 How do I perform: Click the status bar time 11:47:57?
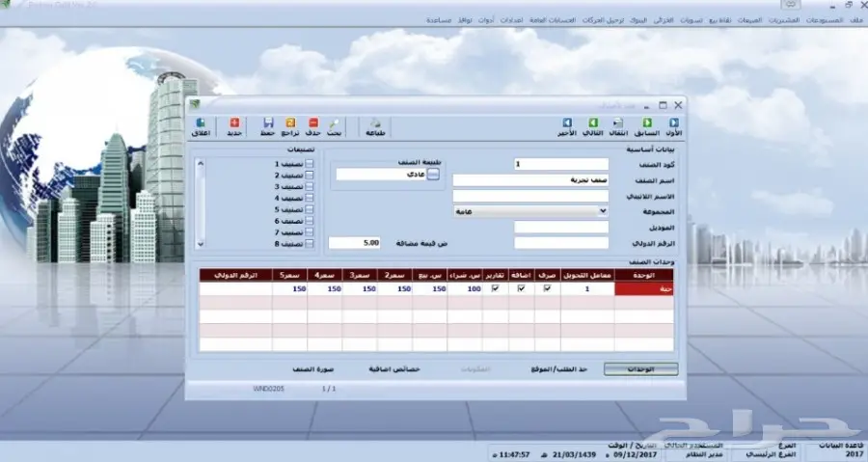514,455
